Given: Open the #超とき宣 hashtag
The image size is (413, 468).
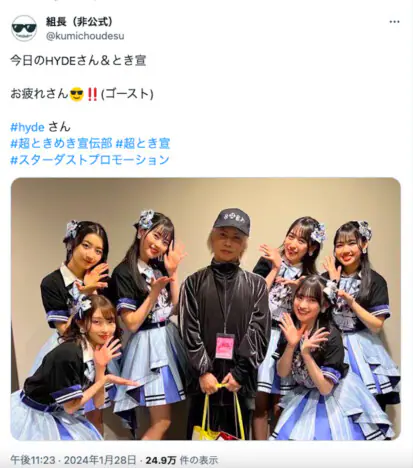Looking at the screenshot, I should (143, 143).
